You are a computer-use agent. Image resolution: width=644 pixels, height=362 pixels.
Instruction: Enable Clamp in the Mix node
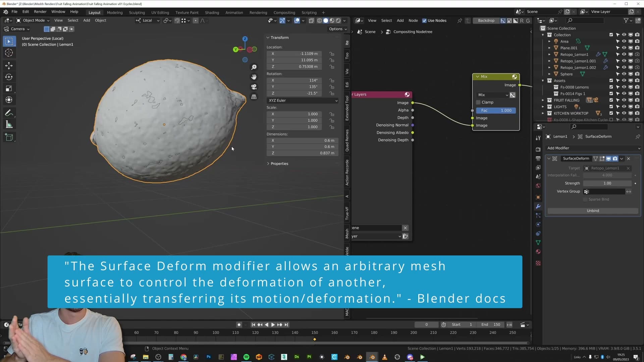point(478,102)
